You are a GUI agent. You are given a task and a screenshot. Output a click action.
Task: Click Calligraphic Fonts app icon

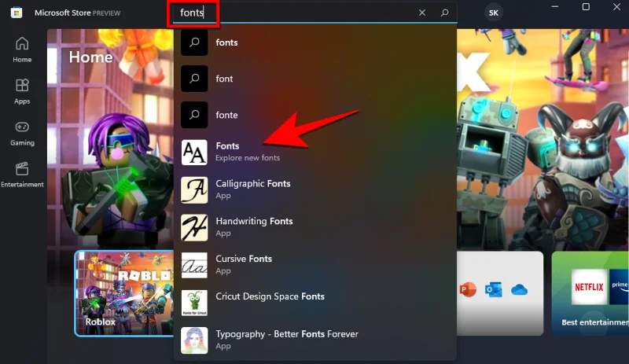click(x=194, y=189)
